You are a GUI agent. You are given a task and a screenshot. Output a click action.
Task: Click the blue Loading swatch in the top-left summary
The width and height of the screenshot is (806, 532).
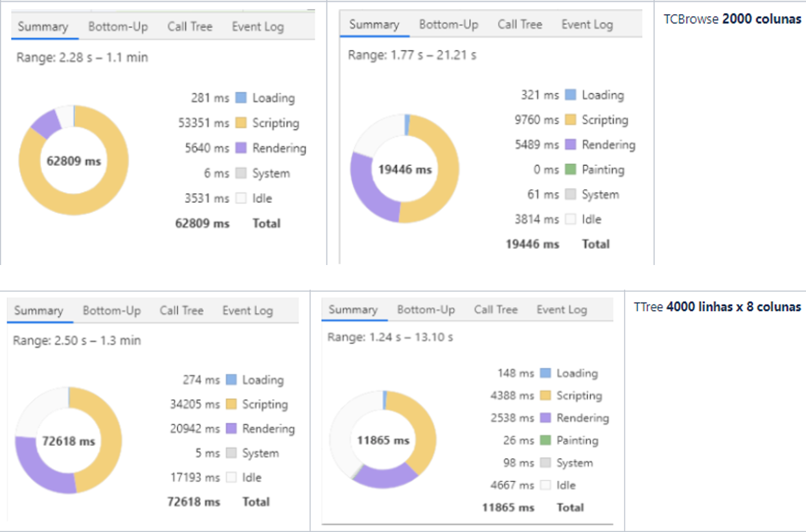(242, 97)
